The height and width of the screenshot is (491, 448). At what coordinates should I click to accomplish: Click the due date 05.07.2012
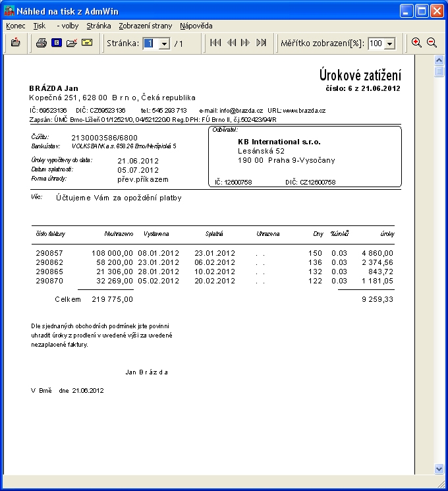point(138,170)
